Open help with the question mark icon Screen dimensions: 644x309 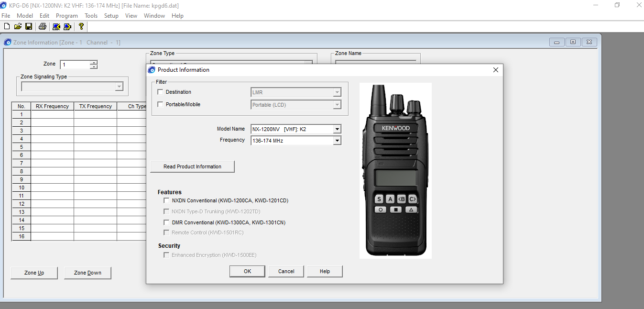point(81,26)
